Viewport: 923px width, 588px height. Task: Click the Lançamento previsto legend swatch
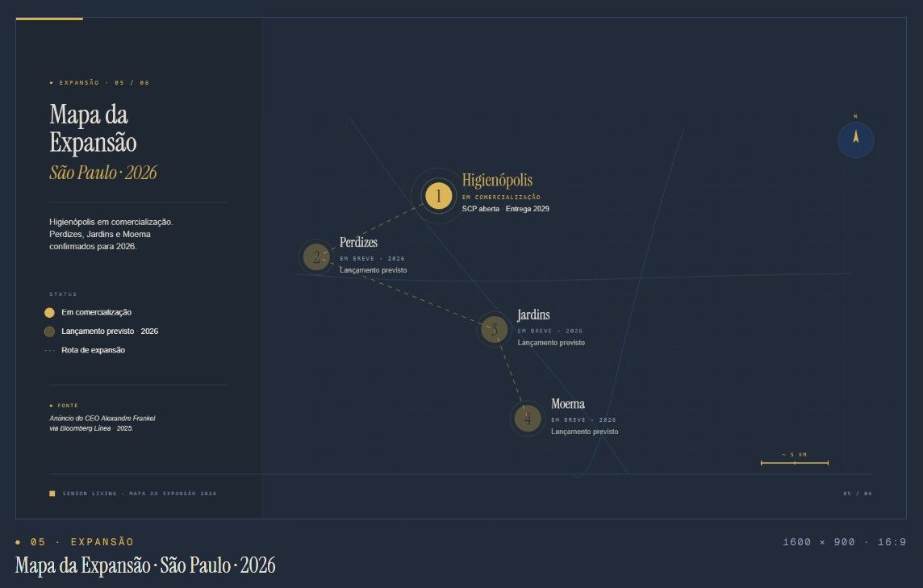point(49,332)
